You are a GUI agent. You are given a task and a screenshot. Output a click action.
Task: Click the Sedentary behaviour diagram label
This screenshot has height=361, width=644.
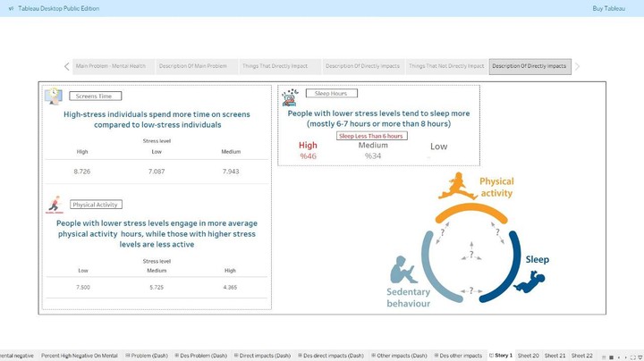(x=408, y=298)
